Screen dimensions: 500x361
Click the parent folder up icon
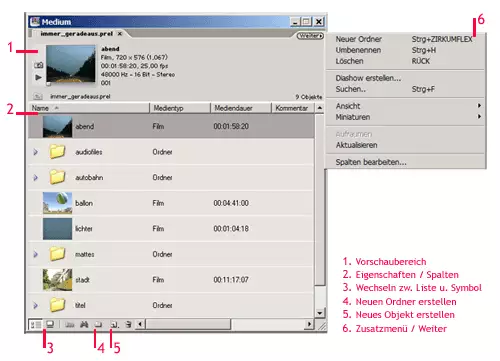pos(38,97)
